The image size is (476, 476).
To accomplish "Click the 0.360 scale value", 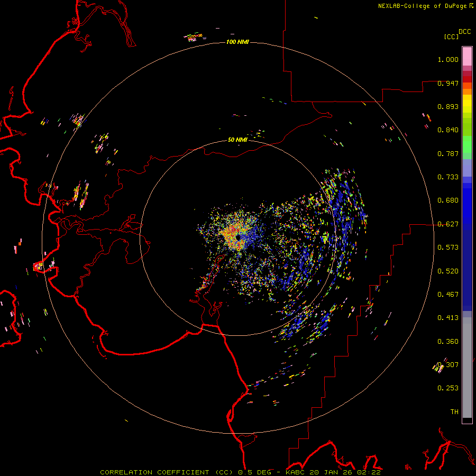I will pyautogui.click(x=448, y=342).
